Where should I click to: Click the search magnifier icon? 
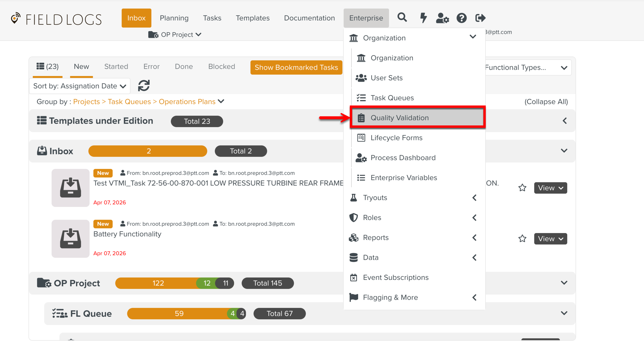pyautogui.click(x=402, y=18)
